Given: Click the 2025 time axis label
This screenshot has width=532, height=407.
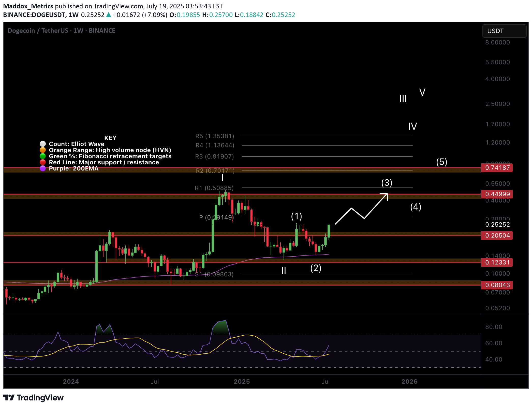Looking at the screenshot, I should pyautogui.click(x=242, y=381).
